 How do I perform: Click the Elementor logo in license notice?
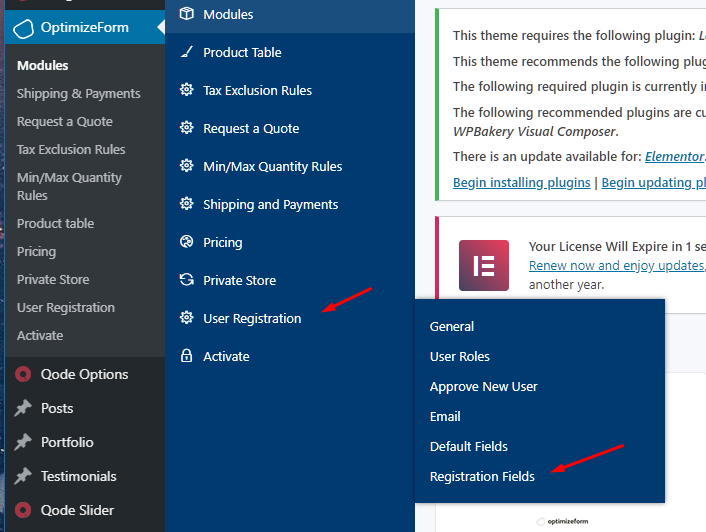click(484, 266)
